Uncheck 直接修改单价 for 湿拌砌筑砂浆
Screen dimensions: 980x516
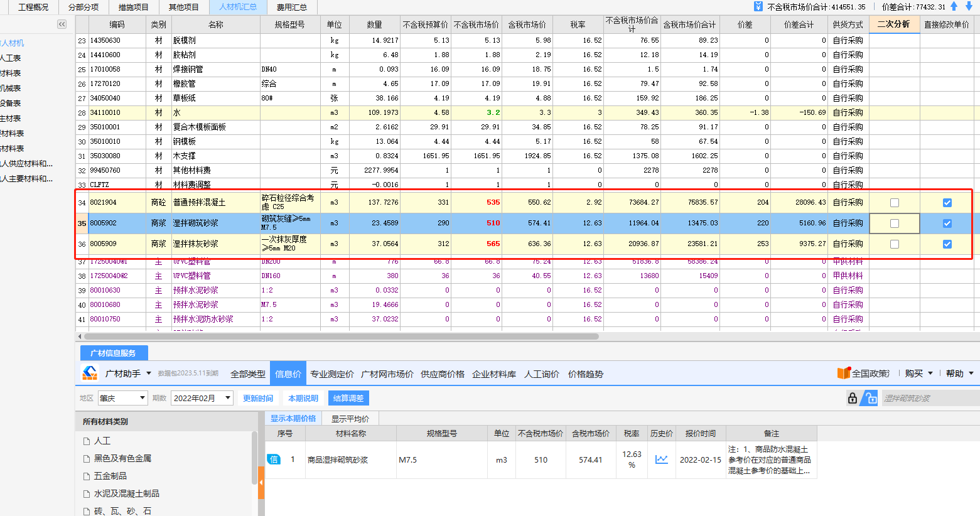click(x=947, y=223)
